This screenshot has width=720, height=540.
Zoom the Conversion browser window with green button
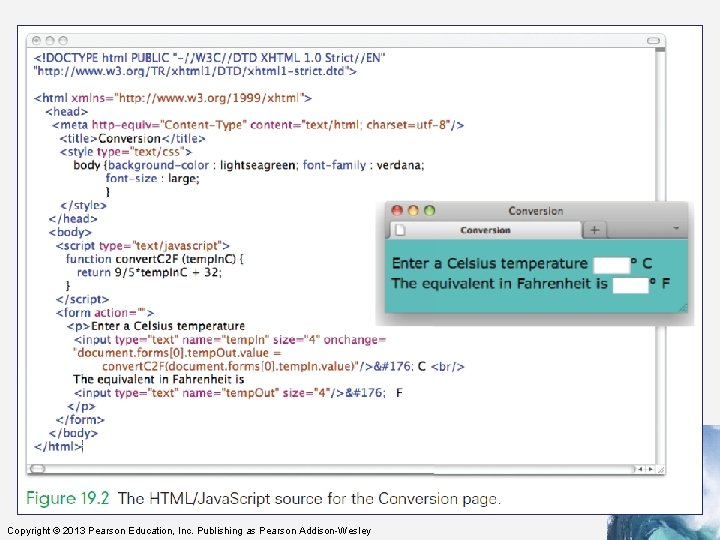pyautogui.click(x=429, y=211)
